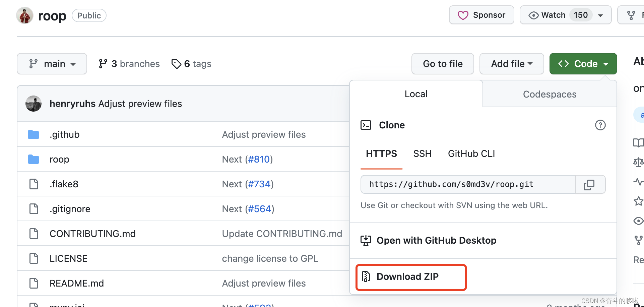Open pull request #564 link

point(259,209)
